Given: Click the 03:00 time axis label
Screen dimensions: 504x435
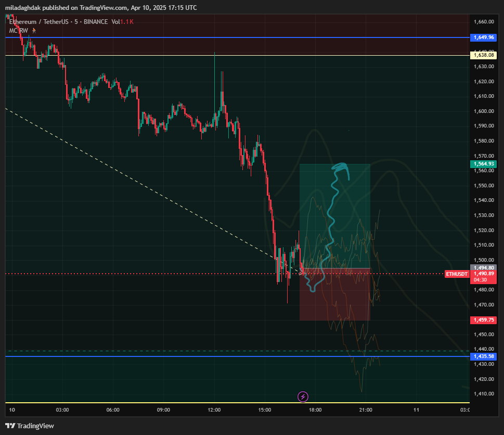Looking at the screenshot, I should pyautogui.click(x=62, y=410).
